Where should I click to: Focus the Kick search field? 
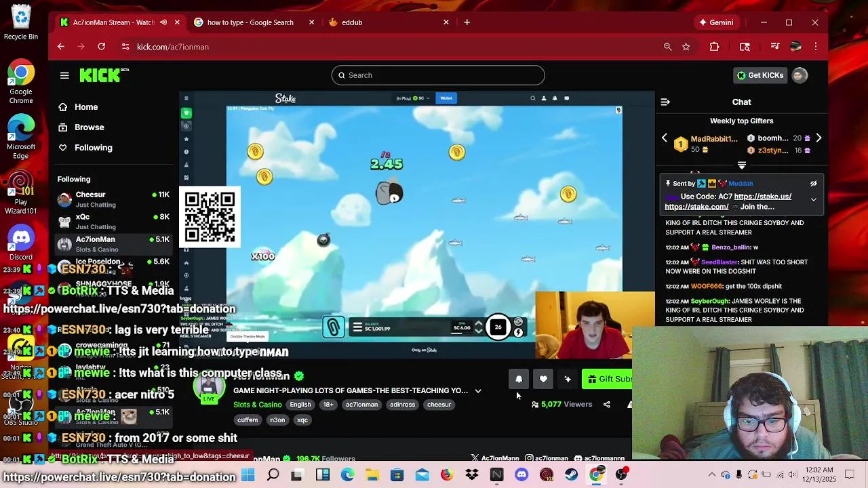(438, 75)
